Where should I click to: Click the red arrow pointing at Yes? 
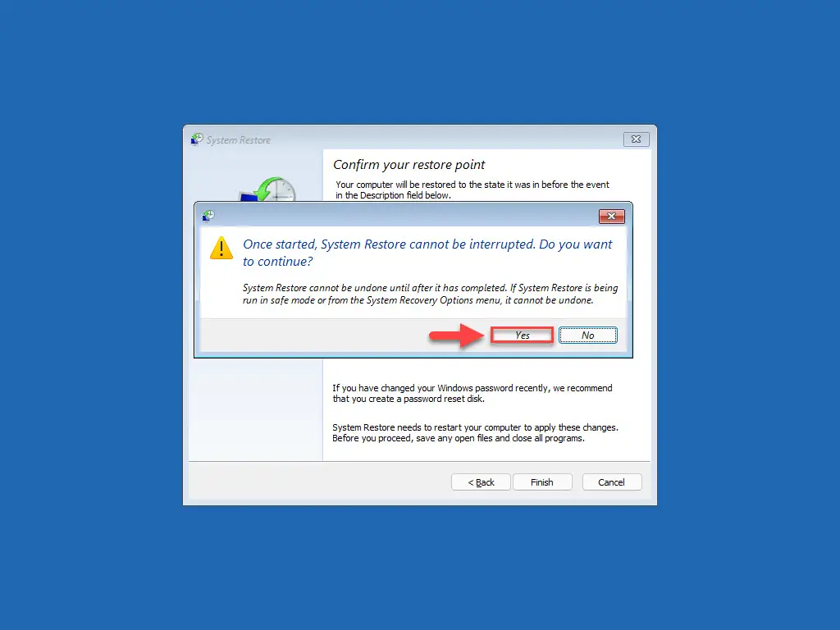point(456,336)
